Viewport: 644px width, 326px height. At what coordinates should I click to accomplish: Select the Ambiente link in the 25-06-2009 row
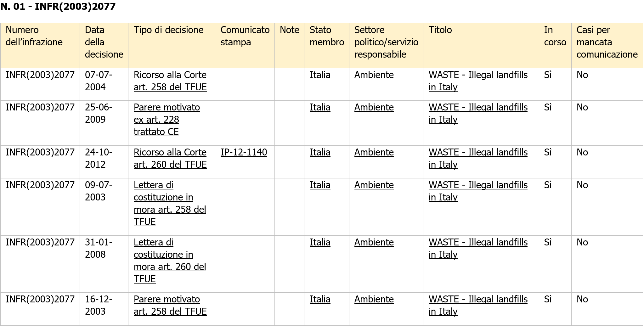tap(374, 107)
